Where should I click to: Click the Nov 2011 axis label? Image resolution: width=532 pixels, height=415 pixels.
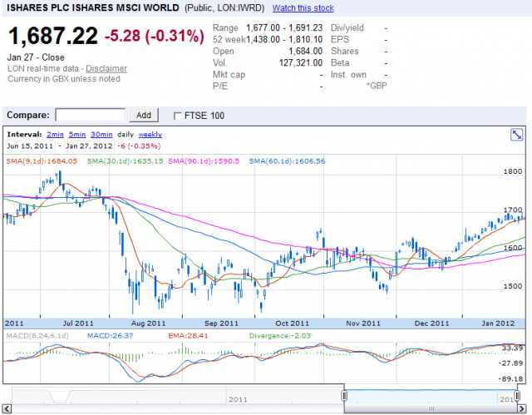pos(363,324)
